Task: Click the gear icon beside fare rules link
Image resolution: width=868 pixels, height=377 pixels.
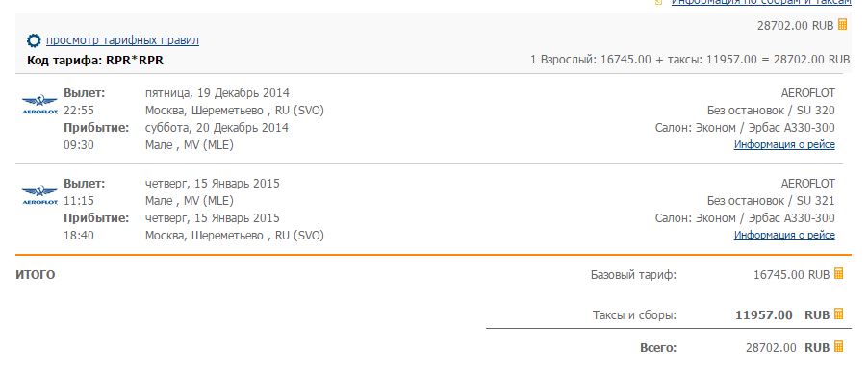Action: [34, 40]
